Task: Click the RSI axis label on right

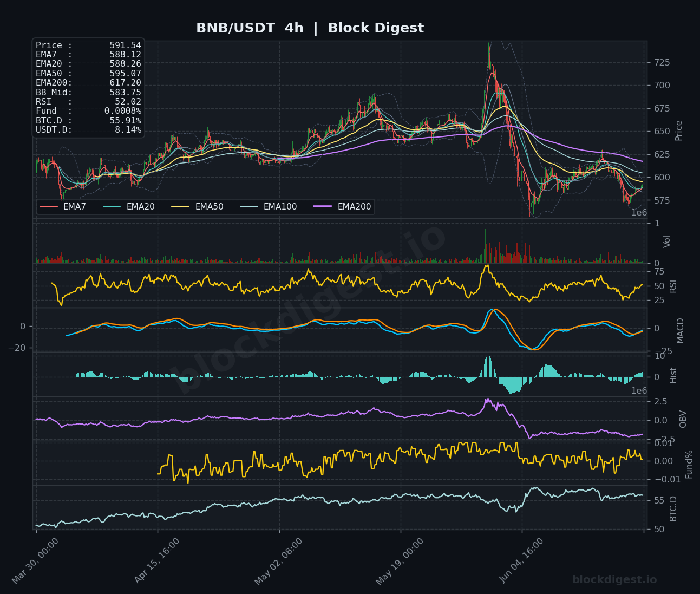Action: [x=673, y=286]
